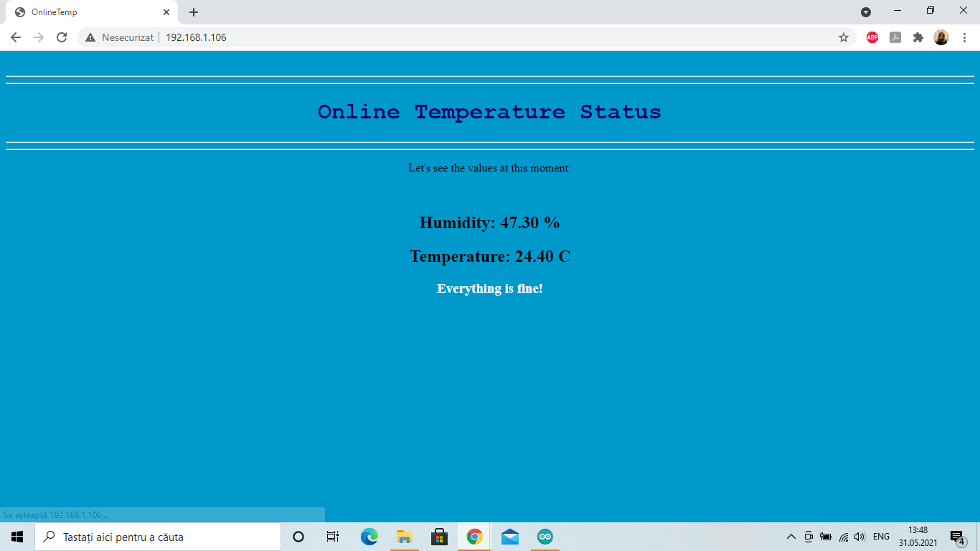Launch Arduino IDE from the taskbar

pos(545,537)
